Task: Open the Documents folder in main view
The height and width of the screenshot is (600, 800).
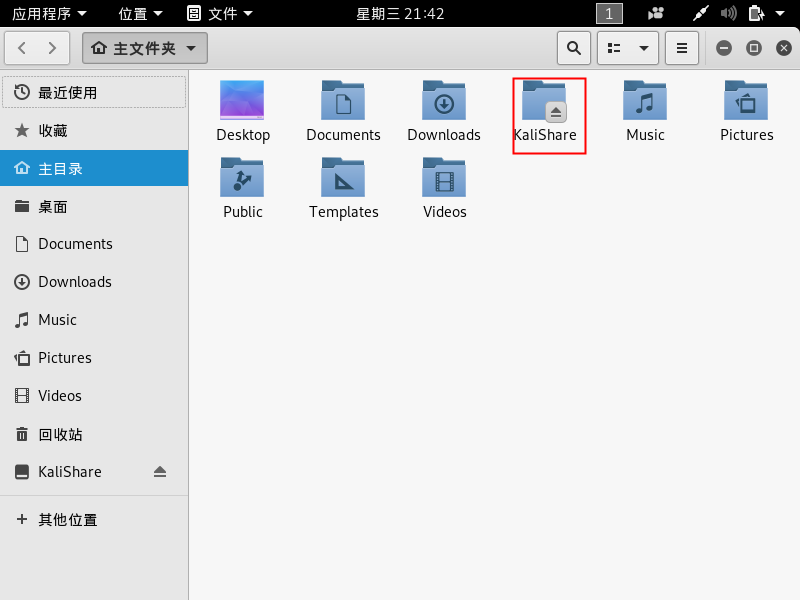Action: click(343, 101)
